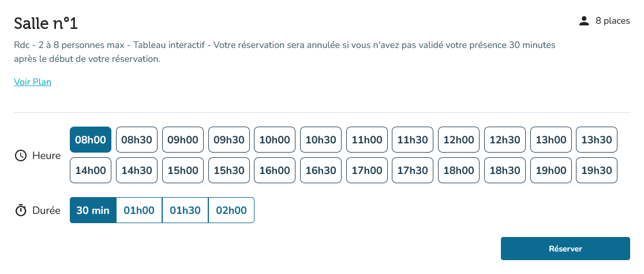Select the 13h30 time slot
The image size is (644, 274).
coord(597,140)
